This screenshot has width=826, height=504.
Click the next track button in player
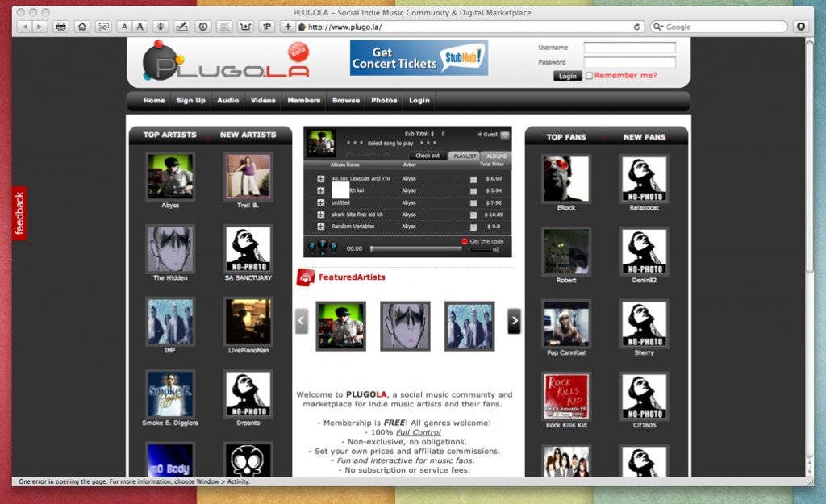point(333,247)
